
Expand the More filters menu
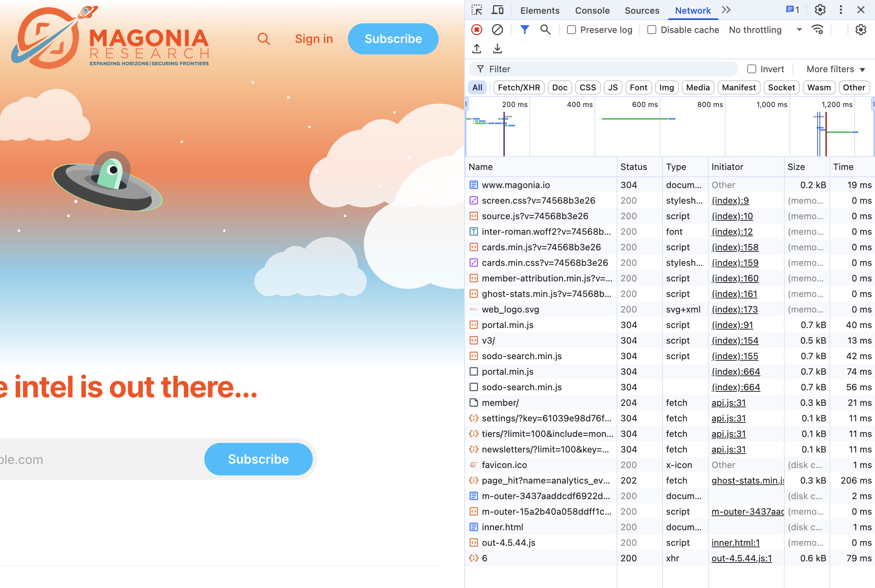(835, 69)
